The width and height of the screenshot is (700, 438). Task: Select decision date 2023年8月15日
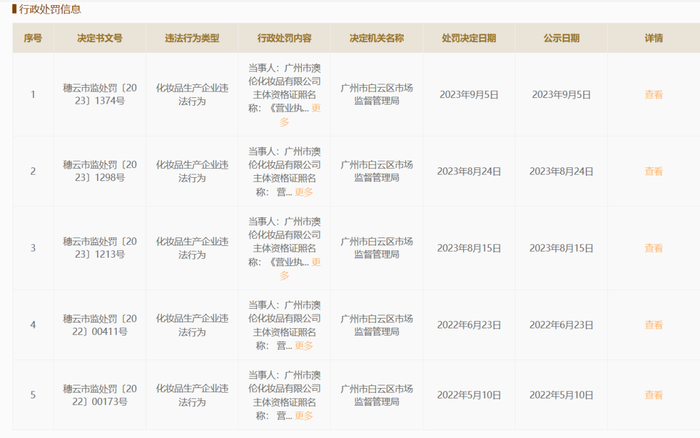pyautogui.click(x=469, y=248)
